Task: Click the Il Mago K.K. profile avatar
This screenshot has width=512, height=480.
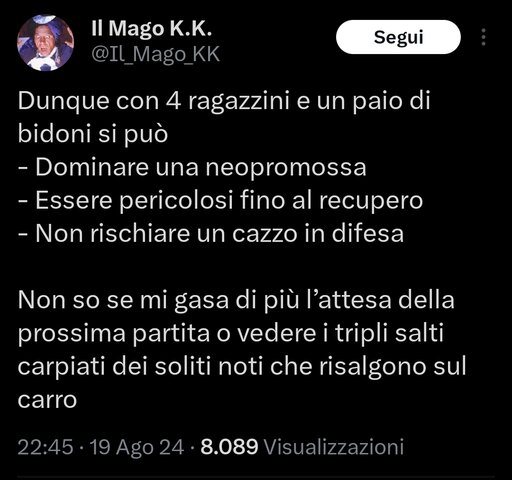Action: tap(45, 43)
